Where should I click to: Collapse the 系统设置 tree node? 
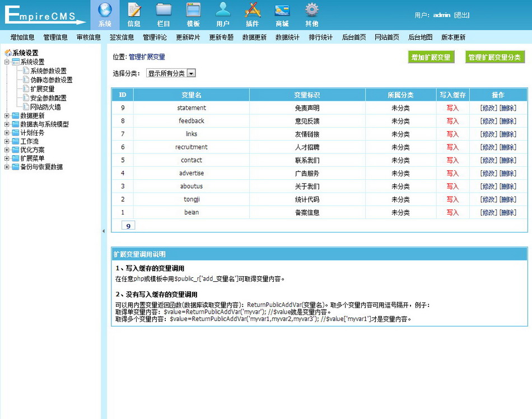point(7,62)
